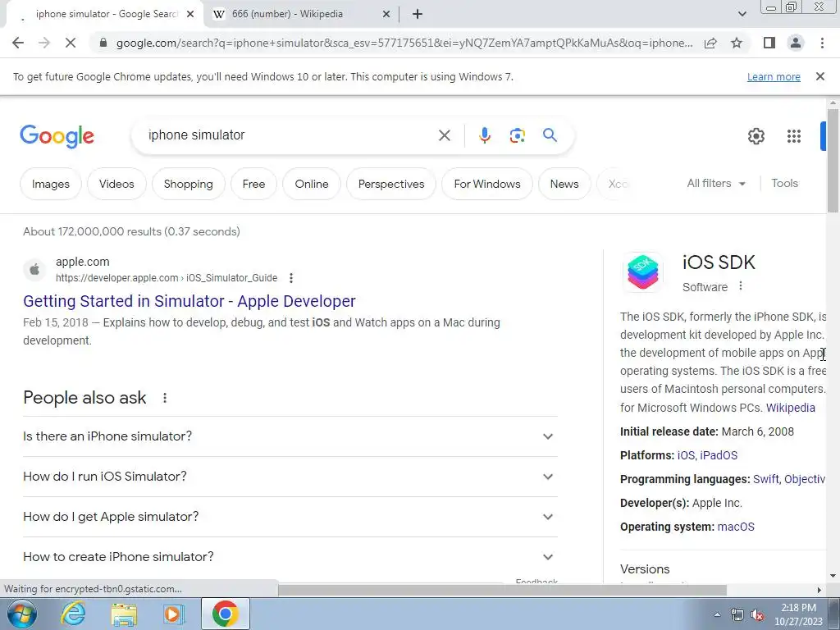Viewport: 840px width, 630px height.
Task: Open Google quick settings gear
Action: pyautogui.click(x=756, y=136)
